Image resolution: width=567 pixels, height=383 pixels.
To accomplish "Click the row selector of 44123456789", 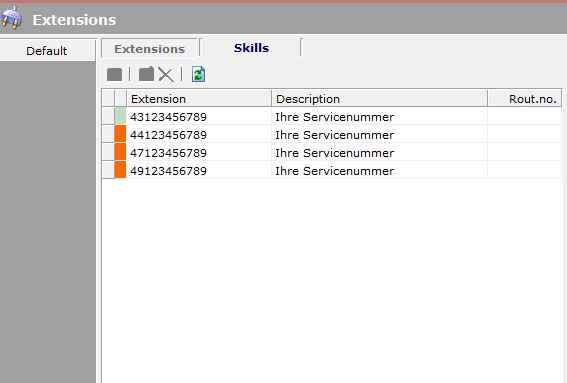I will coord(108,134).
